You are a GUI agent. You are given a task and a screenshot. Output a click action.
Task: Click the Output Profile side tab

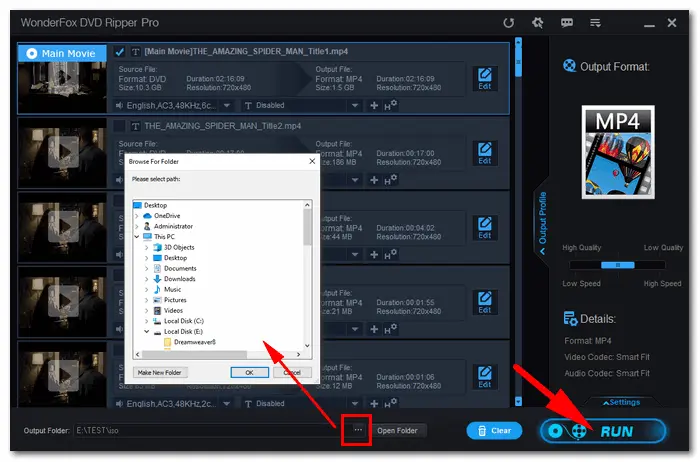[x=542, y=222]
